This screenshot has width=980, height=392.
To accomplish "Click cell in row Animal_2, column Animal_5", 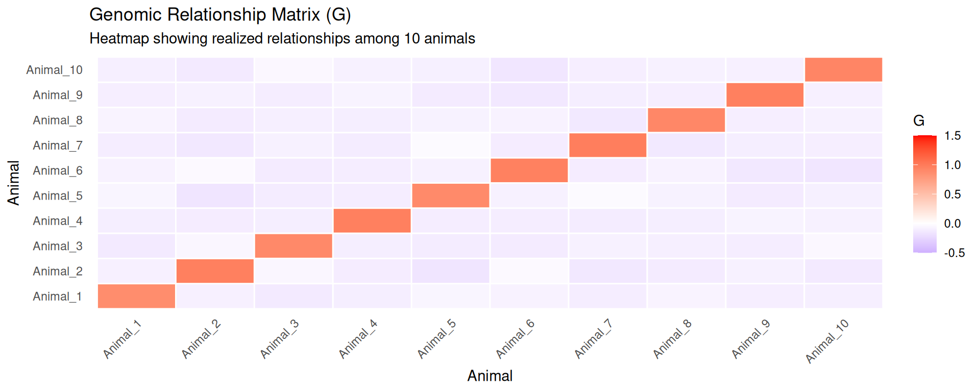I will click(x=451, y=271).
